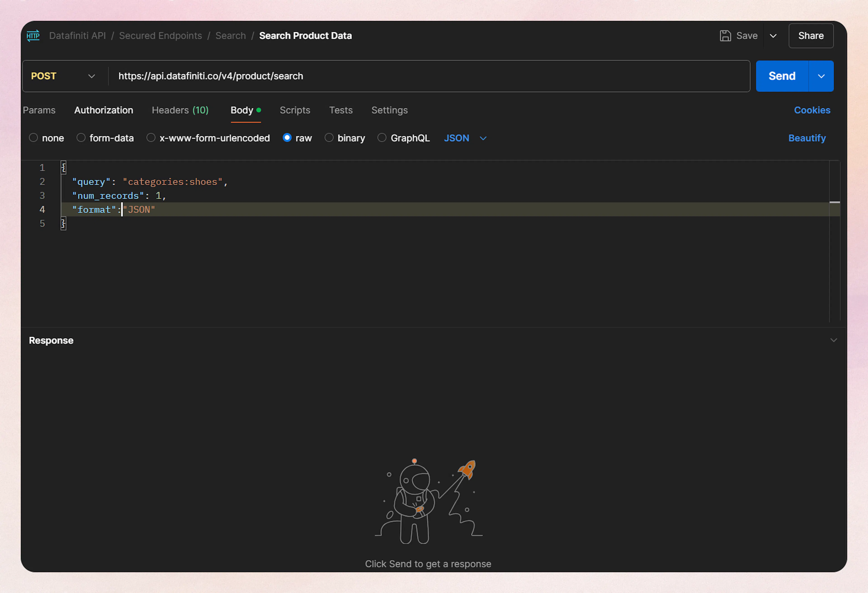Click the Save floppy disk icon

click(x=725, y=35)
